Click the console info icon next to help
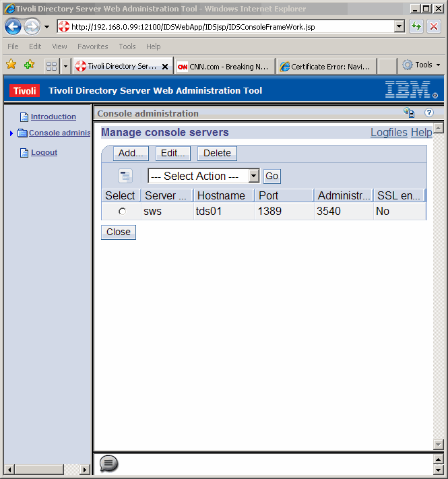 [409, 113]
